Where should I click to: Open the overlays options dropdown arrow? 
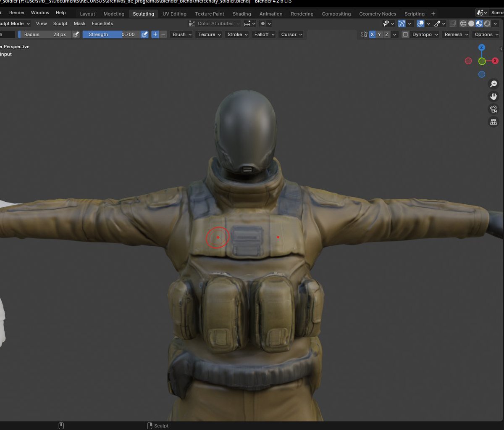click(428, 24)
